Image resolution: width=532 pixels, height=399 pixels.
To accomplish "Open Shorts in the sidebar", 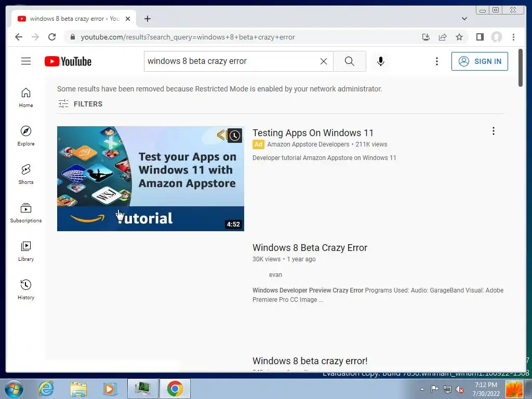I will [26, 175].
